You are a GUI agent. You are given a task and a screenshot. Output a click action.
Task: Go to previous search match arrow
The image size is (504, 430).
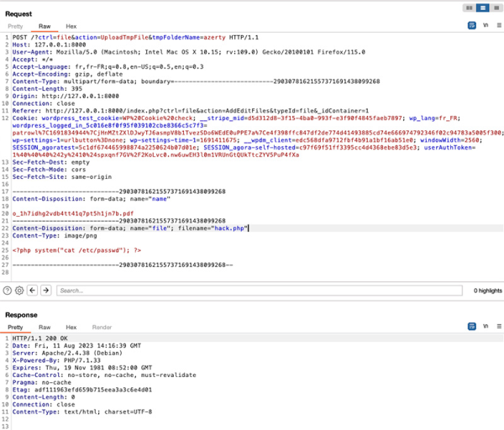pyautogui.click(x=33, y=291)
